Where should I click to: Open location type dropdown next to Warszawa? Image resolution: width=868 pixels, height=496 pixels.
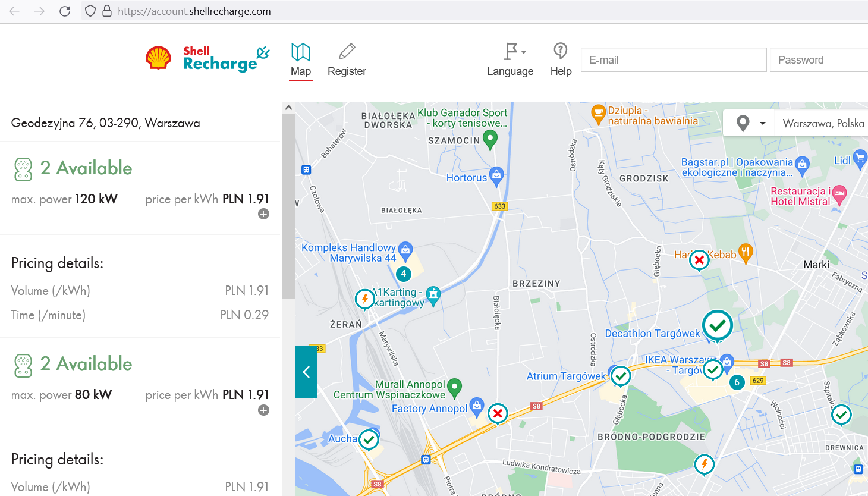763,124
